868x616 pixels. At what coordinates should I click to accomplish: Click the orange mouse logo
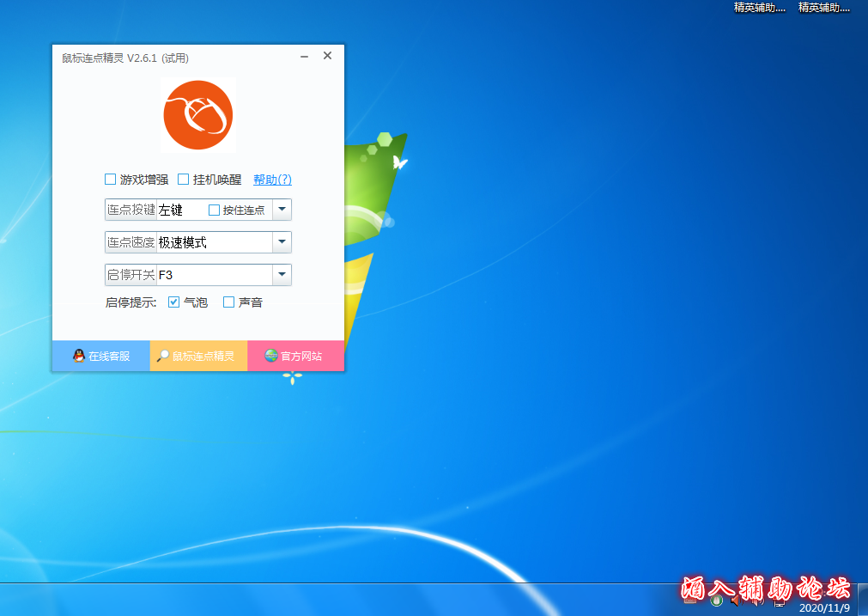[198, 115]
